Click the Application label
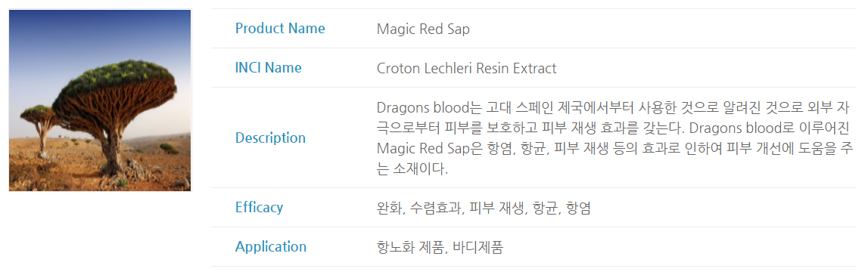868x275 pixels. click(271, 246)
